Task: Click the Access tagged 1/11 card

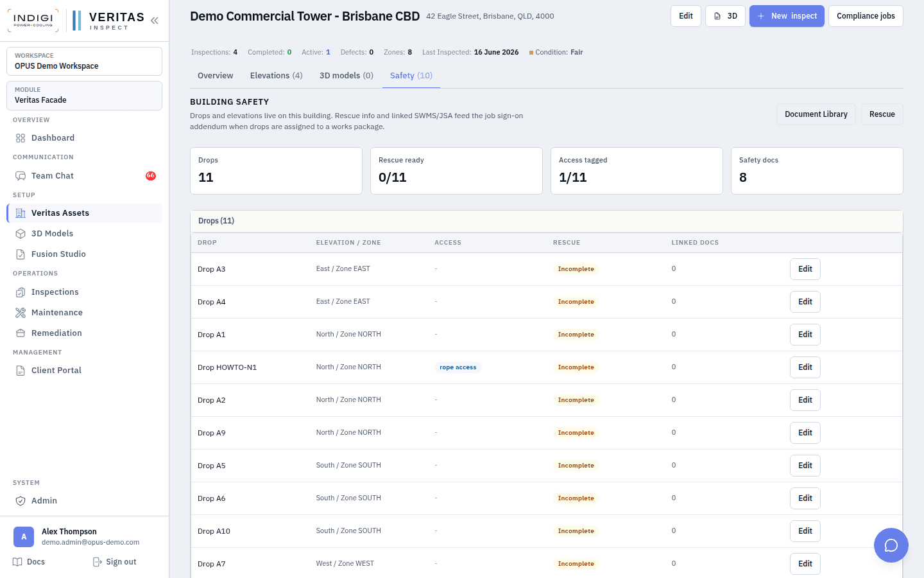Action: (637, 171)
